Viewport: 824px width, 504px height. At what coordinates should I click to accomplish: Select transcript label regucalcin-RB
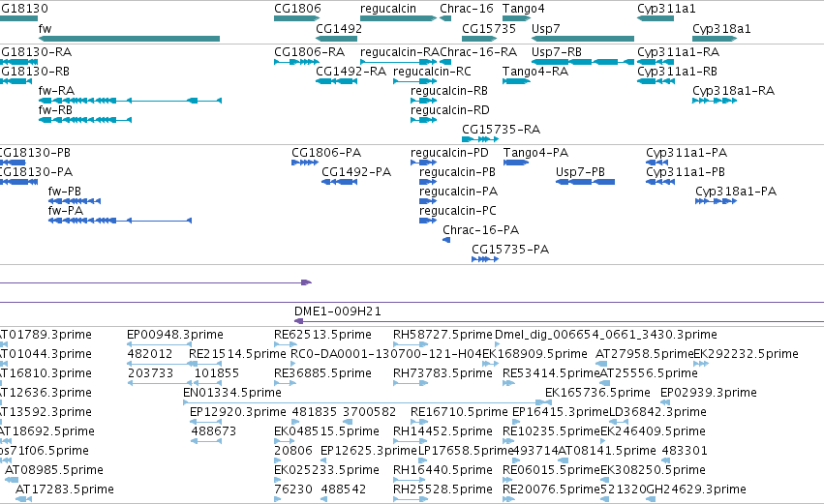449,91
